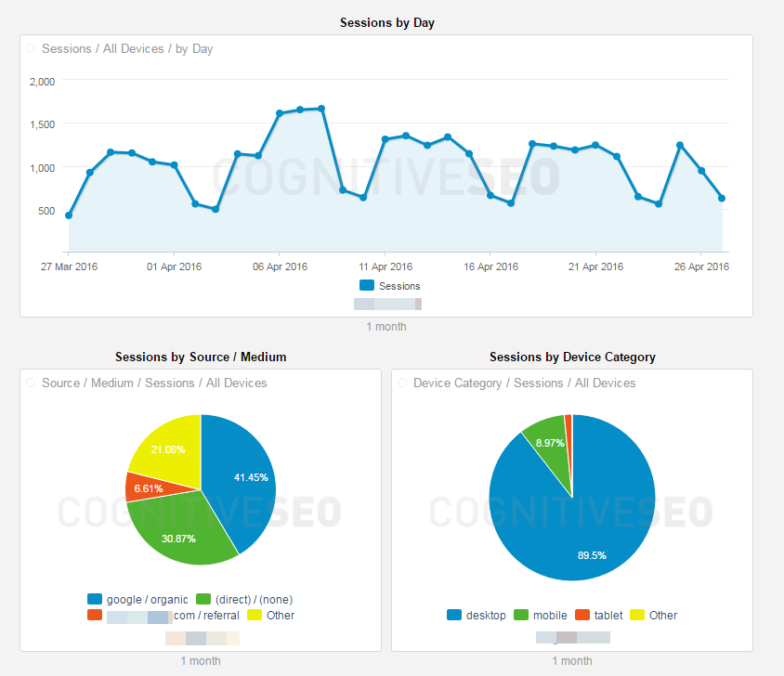This screenshot has height=676, width=784.
Task: Click the "16 Apr 2016" axis label
Action: (x=491, y=266)
